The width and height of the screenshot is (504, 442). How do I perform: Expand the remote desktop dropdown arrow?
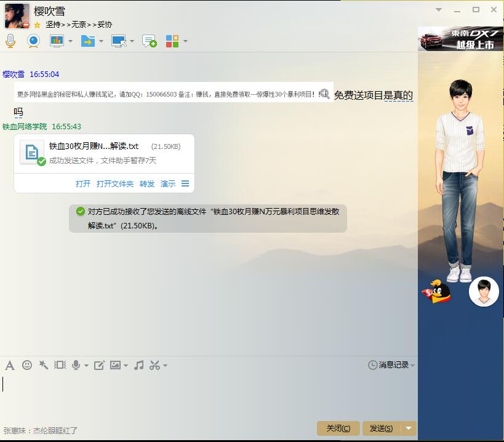click(132, 41)
